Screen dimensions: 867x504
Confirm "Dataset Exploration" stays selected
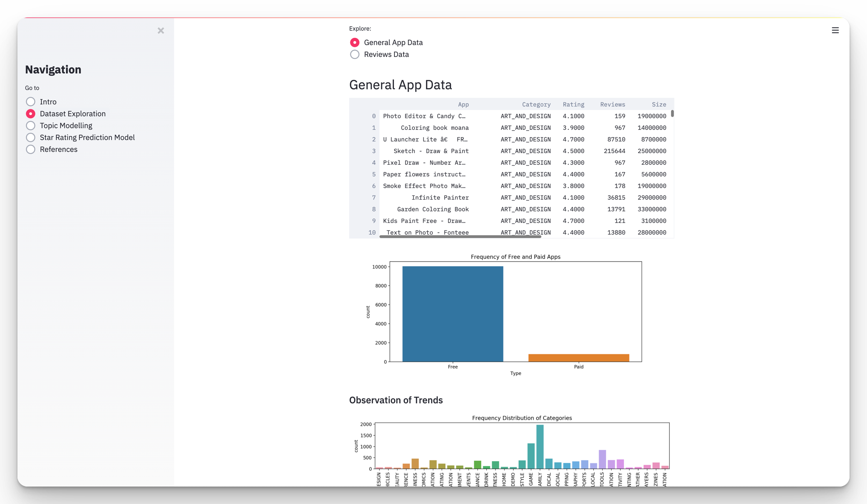(30, 114)
